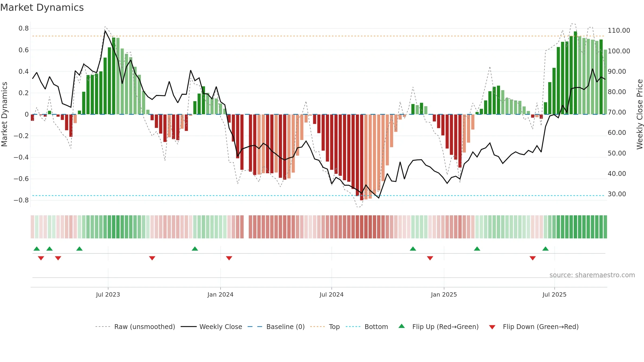644x362 pixels.
Task: Click the vertical Market Dynamics axis title
Action: [x=4, y=114]
